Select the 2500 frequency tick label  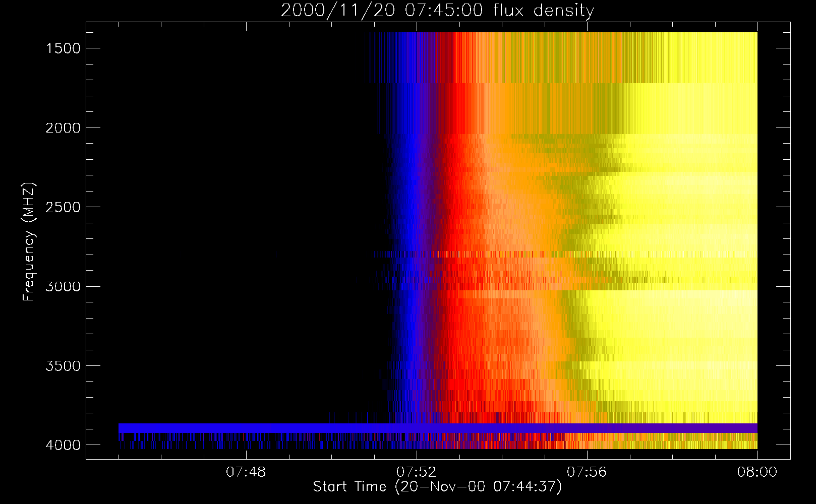[63, 207]
